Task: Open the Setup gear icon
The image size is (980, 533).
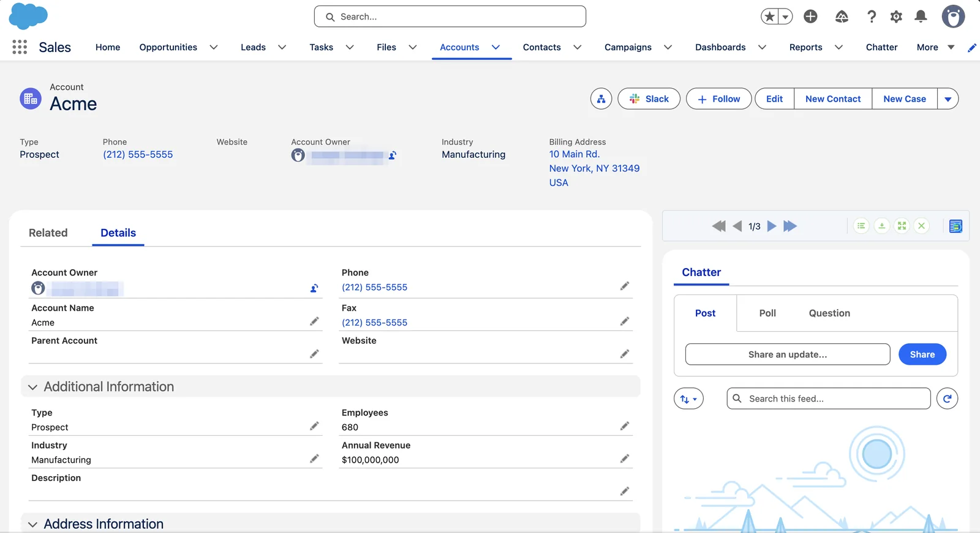Action: [896, 17]
